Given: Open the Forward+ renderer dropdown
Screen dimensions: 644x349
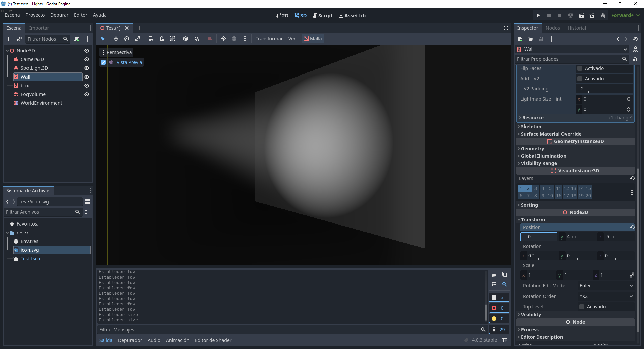Looking at the screenshot, I should click(626, 15).
